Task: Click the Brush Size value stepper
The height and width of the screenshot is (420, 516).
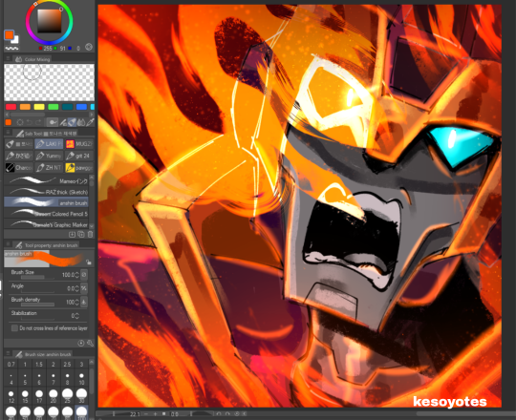Action: point(76,275)
